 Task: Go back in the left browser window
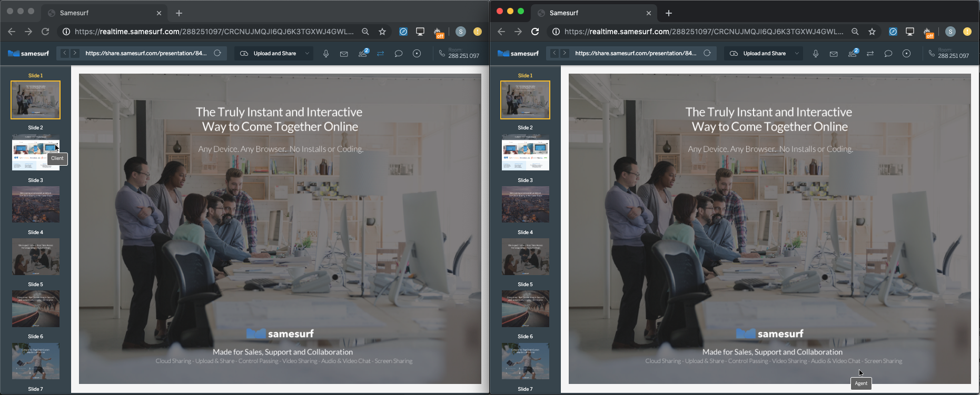tap(12, 32)
